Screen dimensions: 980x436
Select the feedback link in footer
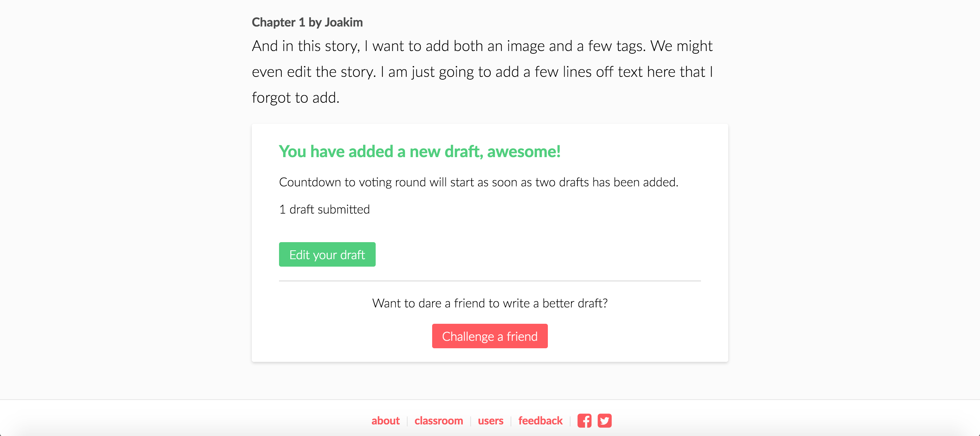tap(540, 420)
